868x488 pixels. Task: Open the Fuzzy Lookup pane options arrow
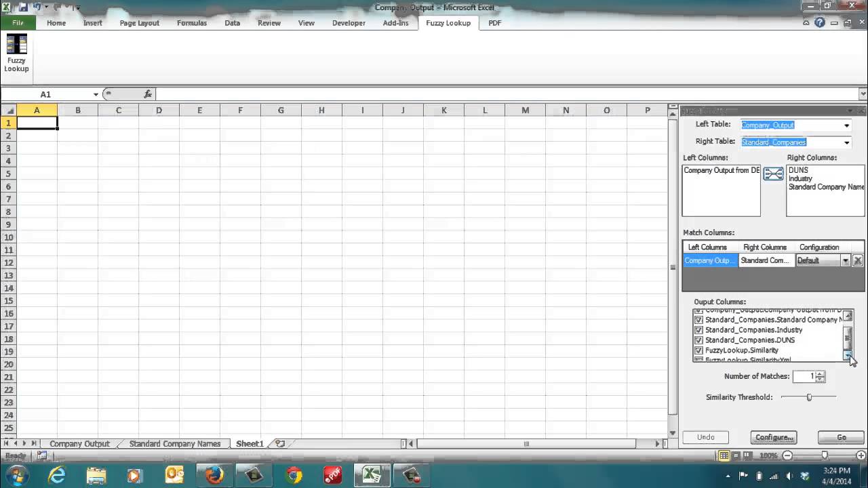850,110
